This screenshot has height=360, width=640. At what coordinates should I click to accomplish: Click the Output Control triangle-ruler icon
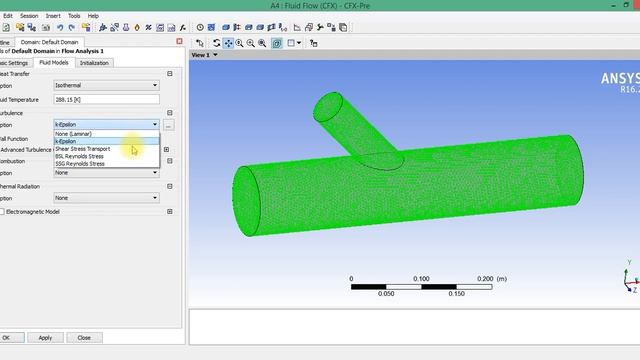pos(297,27)
